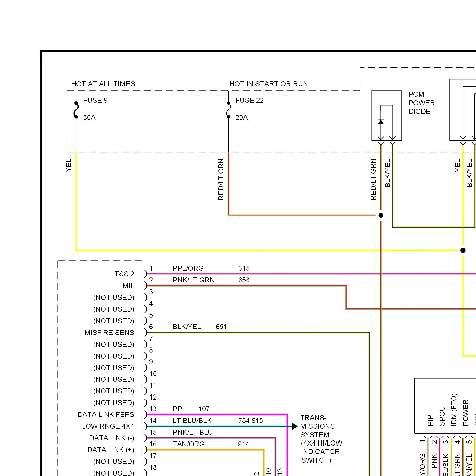Click pin number 14 on PCM connector
The height and width of the screenshot is (476, 476).
click(x=153, y=420)
